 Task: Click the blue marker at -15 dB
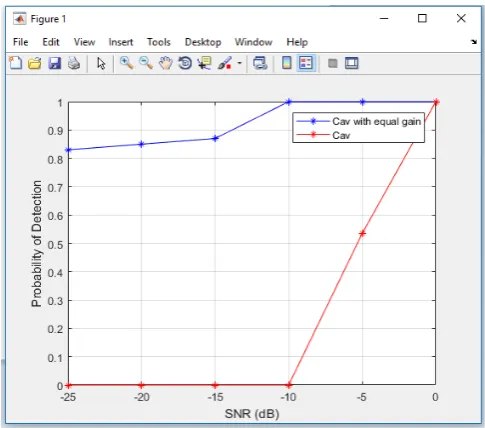click(215, 138)
